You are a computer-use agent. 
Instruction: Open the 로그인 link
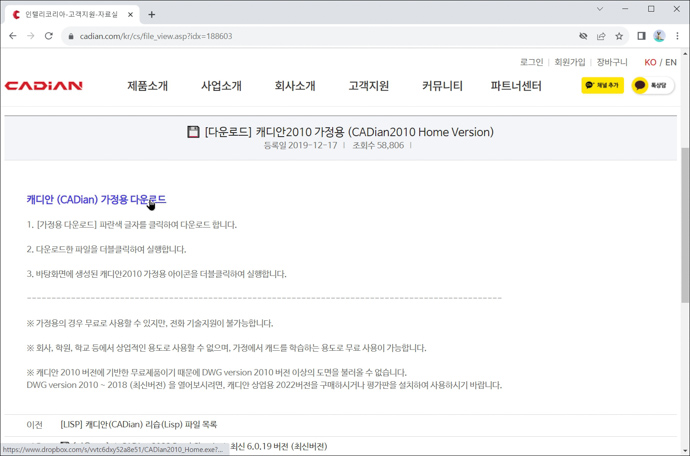tap(532, 62)
